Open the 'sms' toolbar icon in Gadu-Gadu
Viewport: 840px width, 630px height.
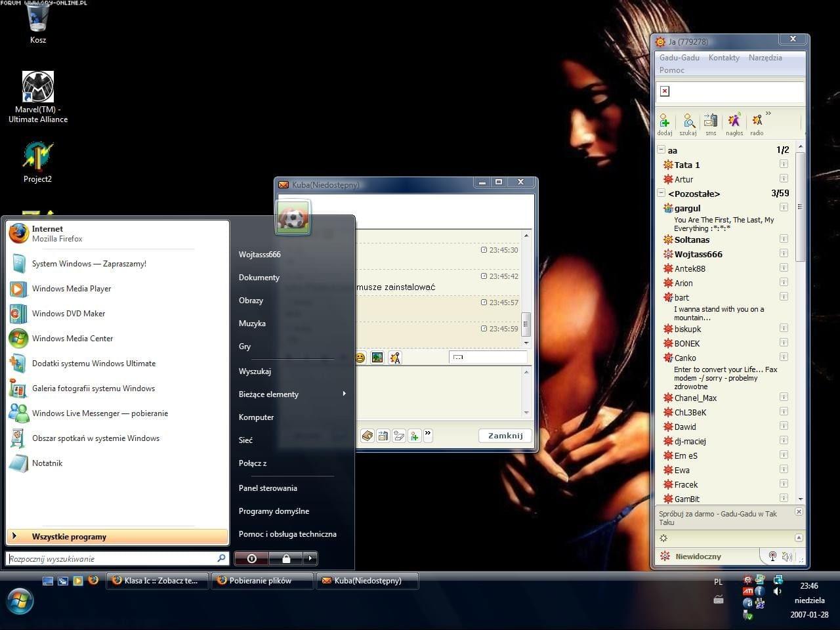[x=711, y=123]
